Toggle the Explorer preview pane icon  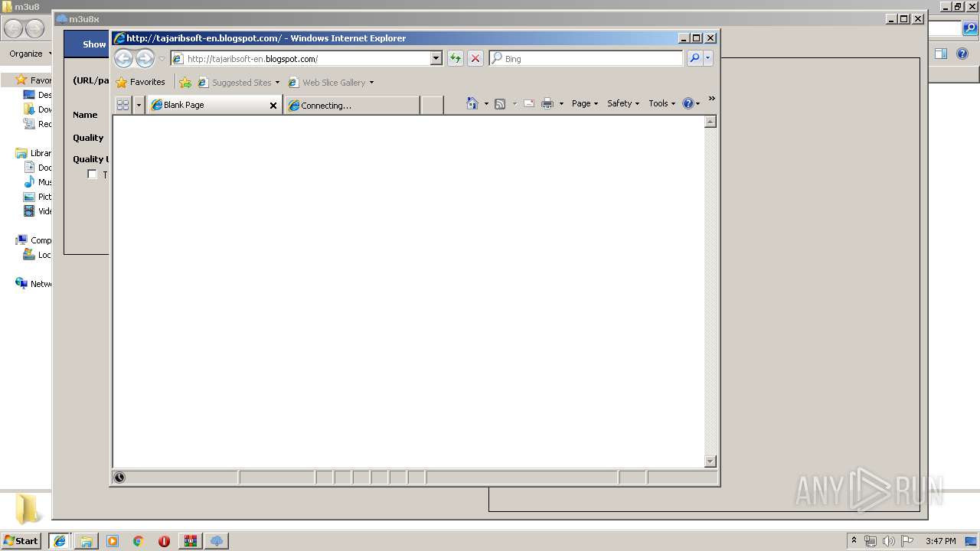941,54
